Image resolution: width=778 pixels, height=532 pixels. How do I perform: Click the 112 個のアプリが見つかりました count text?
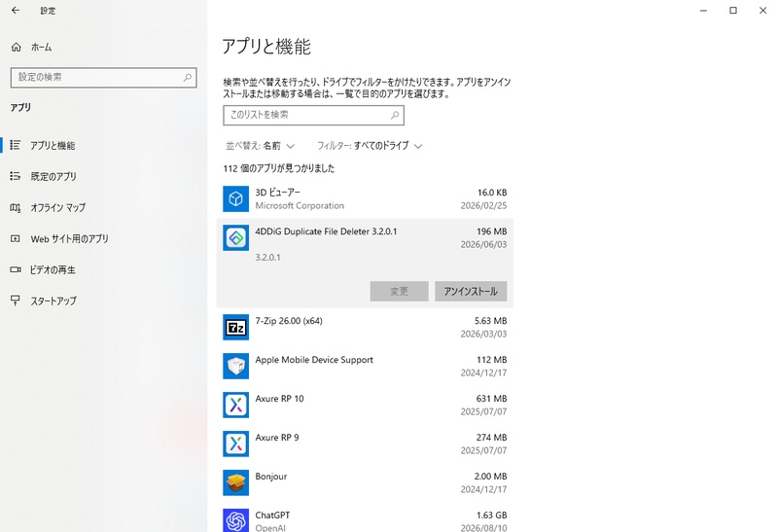pyautogui.click(x=279, y=168)
